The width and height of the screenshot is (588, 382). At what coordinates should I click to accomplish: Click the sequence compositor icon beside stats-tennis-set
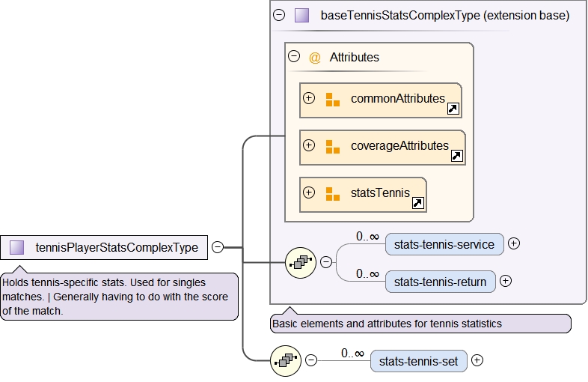coord(285,360)
